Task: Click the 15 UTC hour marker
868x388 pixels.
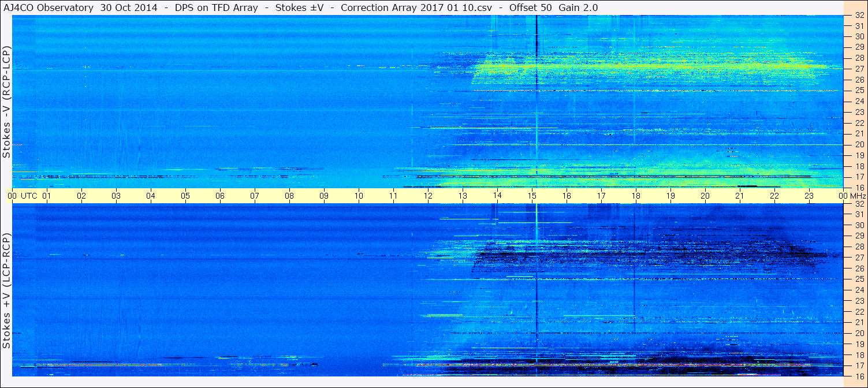Action: (532, 196)
